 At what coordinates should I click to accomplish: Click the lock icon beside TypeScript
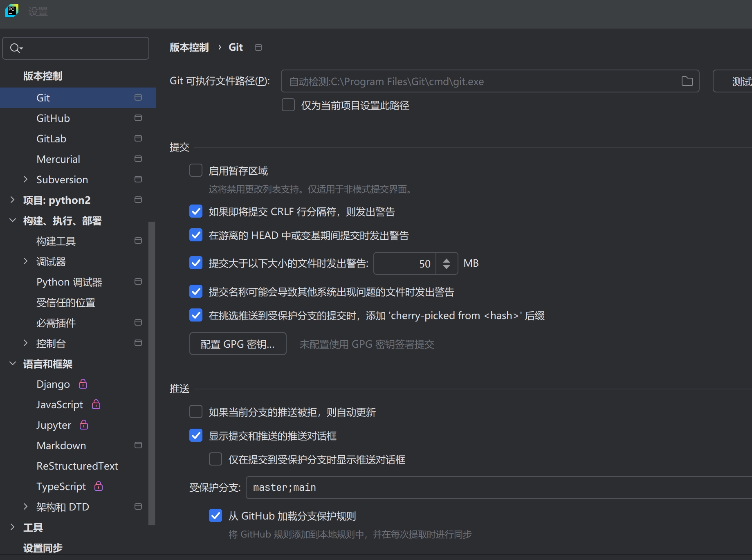coord(99,486)
